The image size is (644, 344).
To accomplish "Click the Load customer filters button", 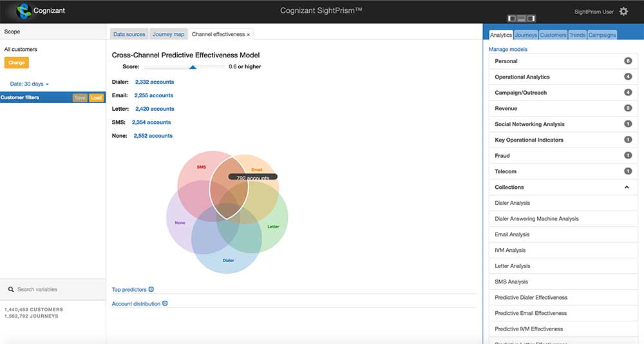I will 96,98.
